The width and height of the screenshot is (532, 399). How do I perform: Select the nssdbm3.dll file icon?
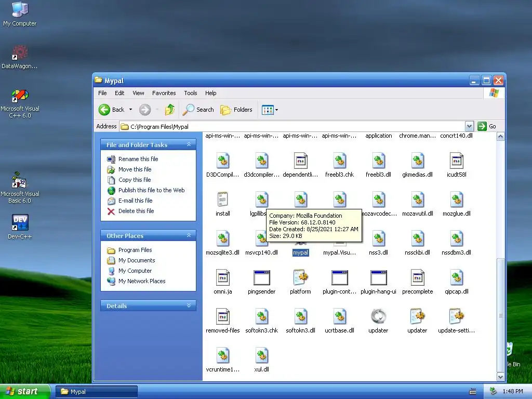pyautogui.click(x=456, y=238)
